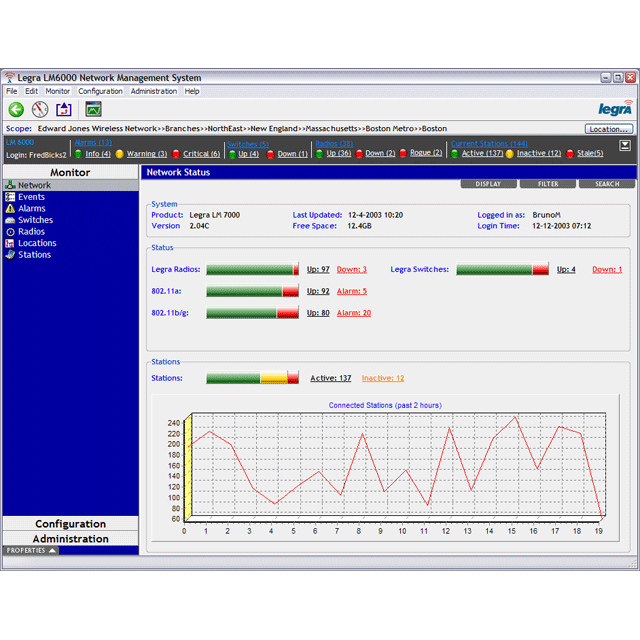Click the Switches icon in the sidebar

pos(10,220)
